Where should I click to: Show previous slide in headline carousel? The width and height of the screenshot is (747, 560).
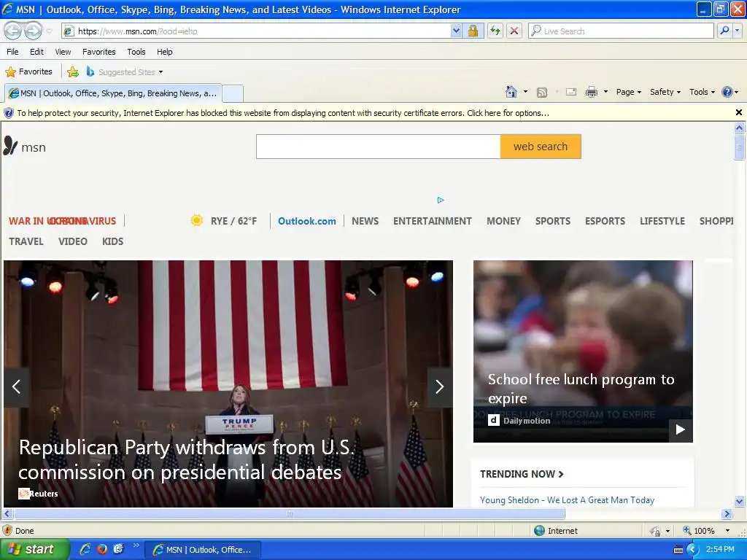click(x=16, y=386)
